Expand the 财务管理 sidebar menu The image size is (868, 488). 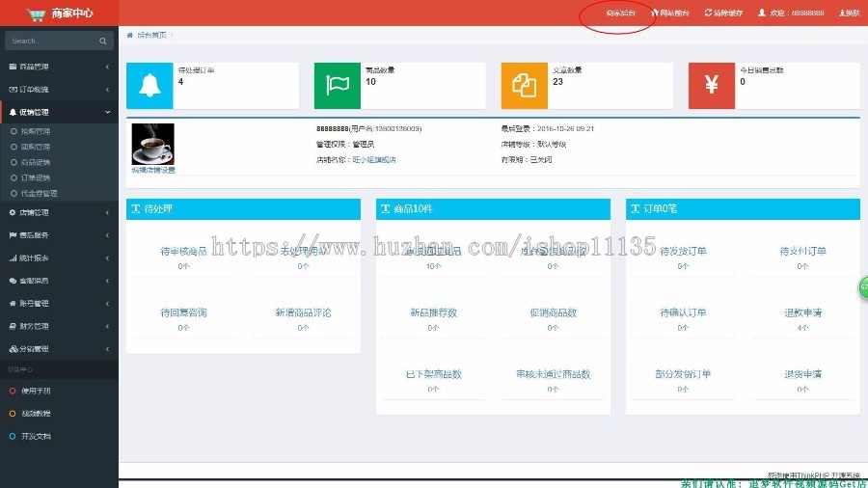(x=58, y=326)
